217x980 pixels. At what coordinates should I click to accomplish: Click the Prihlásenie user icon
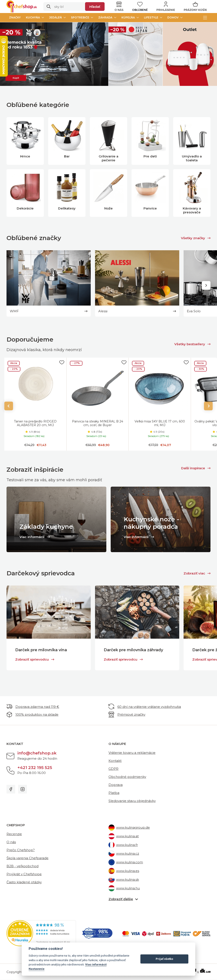(x=166, y=4)
